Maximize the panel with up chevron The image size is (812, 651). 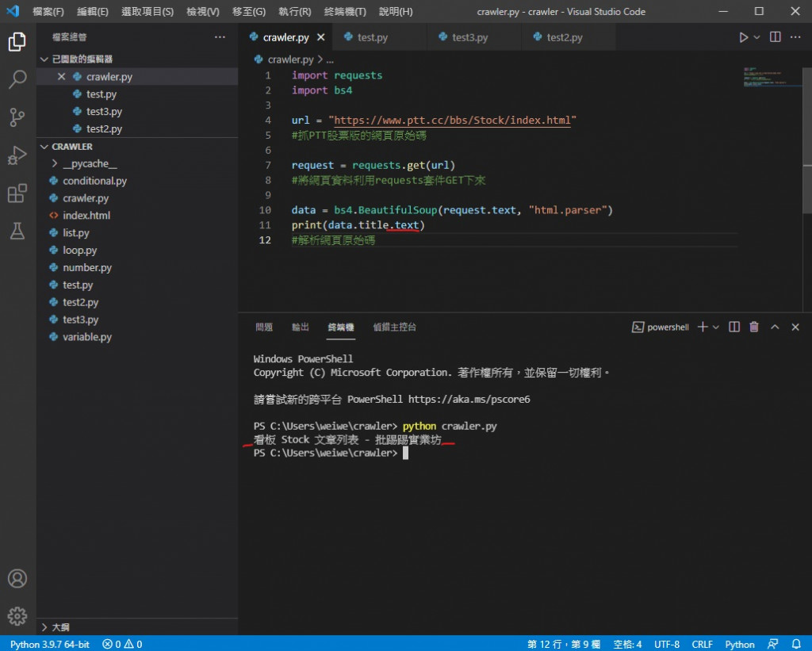click(775, 327)
